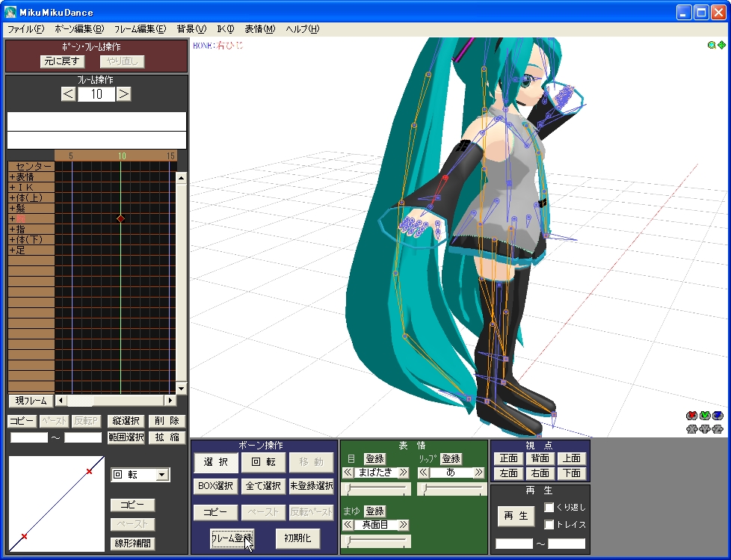Click the eye expression slider handle
This screenshot has width=731, height=560.
point(350,489)
